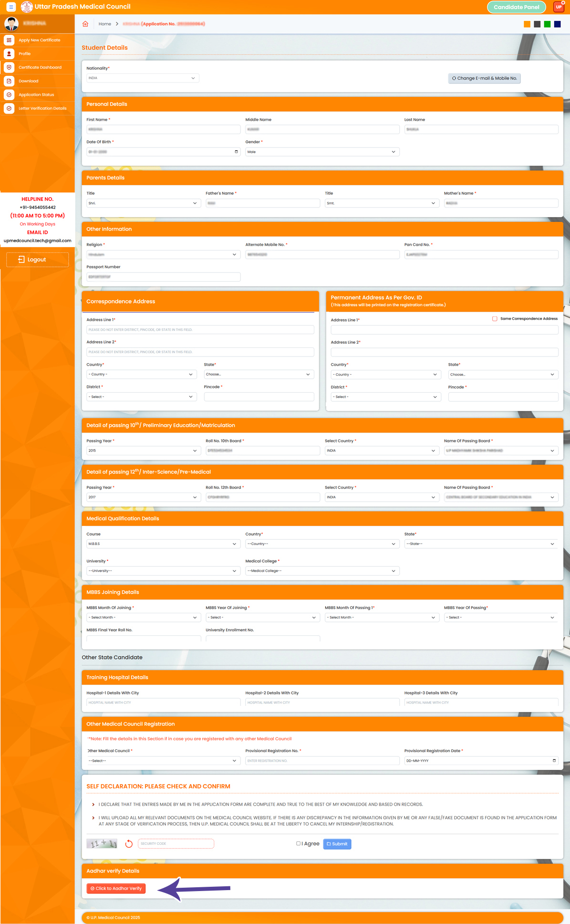Click the Click to Aadhar Verify button
Viewport: 570px width, 924px height.
(x=116, y=888)
